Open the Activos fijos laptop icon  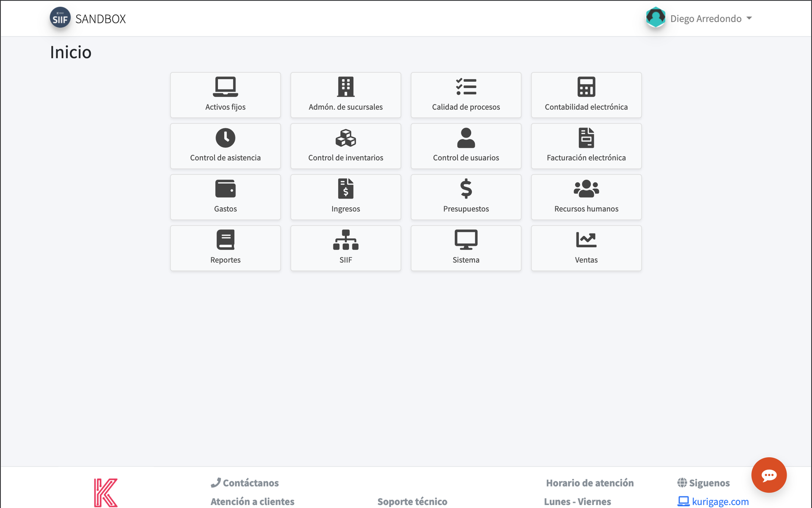coord(225,87)
